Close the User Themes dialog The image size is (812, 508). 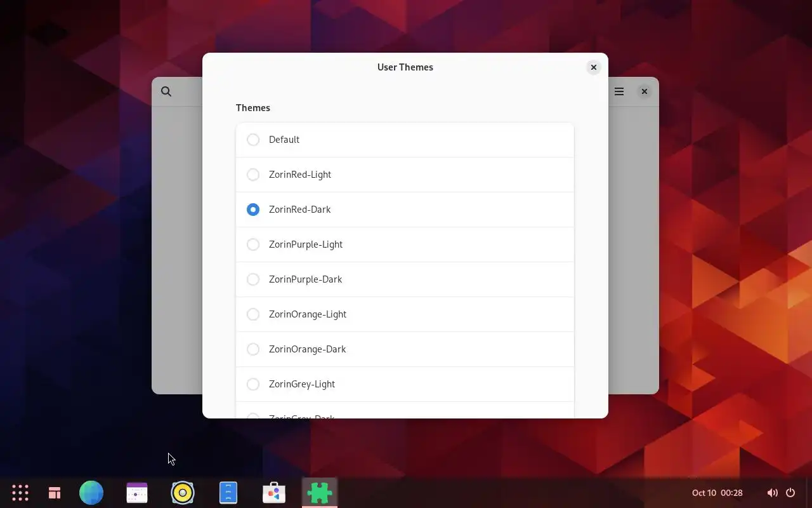(x=594, y=67)
